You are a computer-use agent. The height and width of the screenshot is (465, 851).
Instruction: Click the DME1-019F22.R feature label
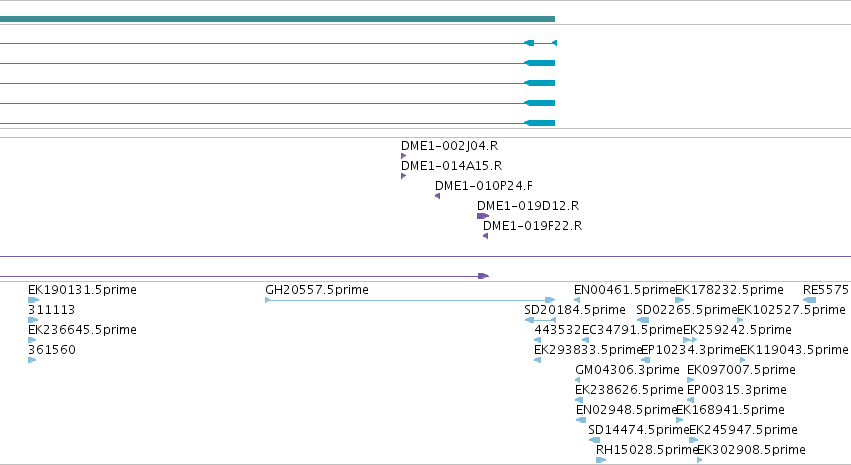[532, 226]
